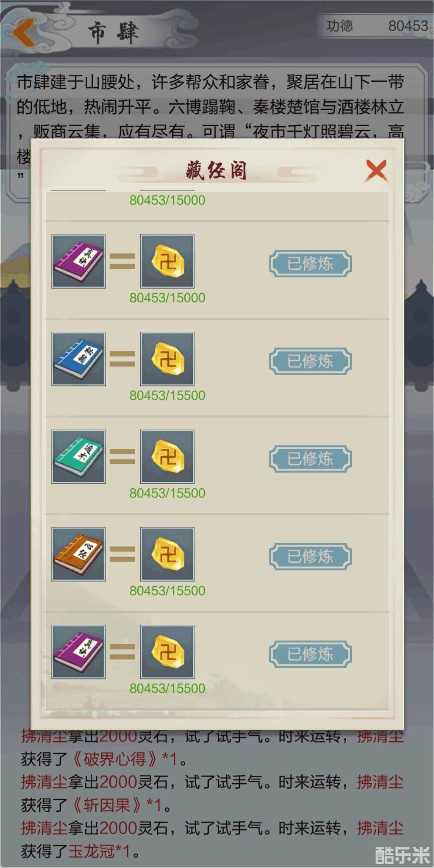Select the orange 心经 book icon
The height and width of the screenshot is (868, 434).
click(78, 554)
